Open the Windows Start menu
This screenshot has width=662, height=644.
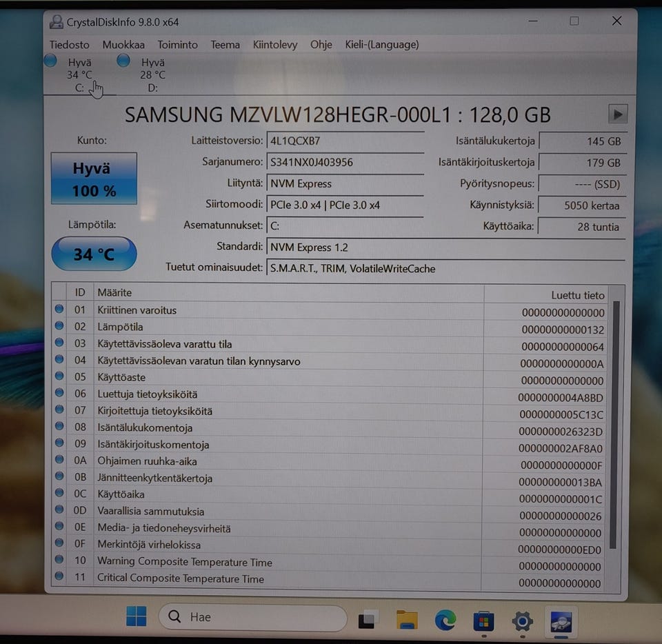click(x=136, y=616)
